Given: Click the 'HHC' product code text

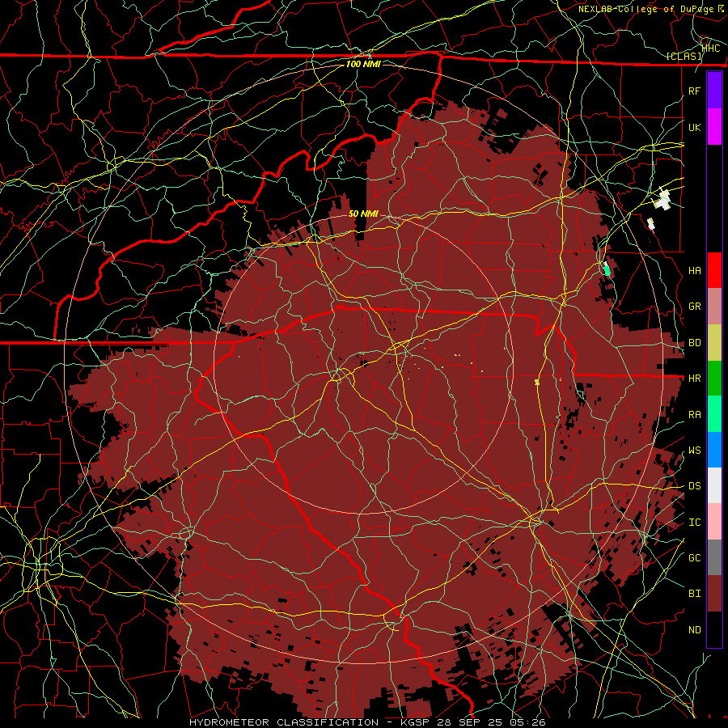Looking at the screenshot, I should (x=711, y=48).
